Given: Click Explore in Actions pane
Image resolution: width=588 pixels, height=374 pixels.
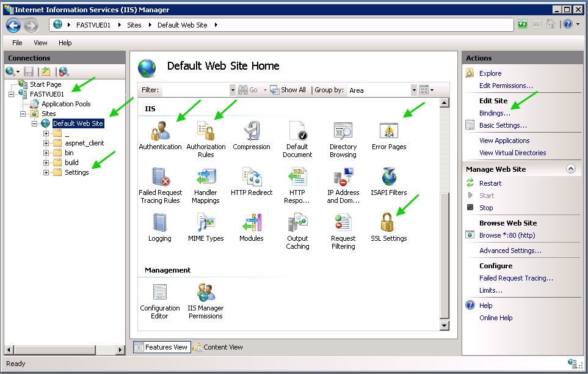Looking at the screenshot, I should coord(490,73).
